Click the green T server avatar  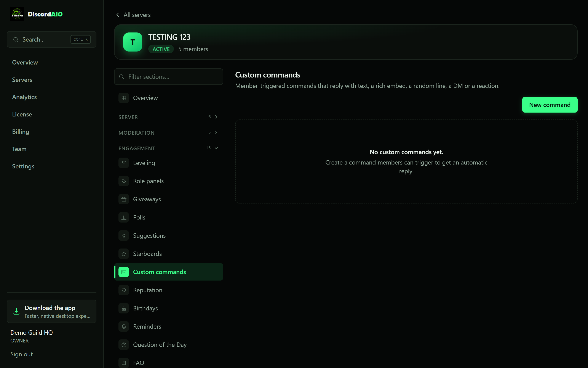tap(133, 42)
